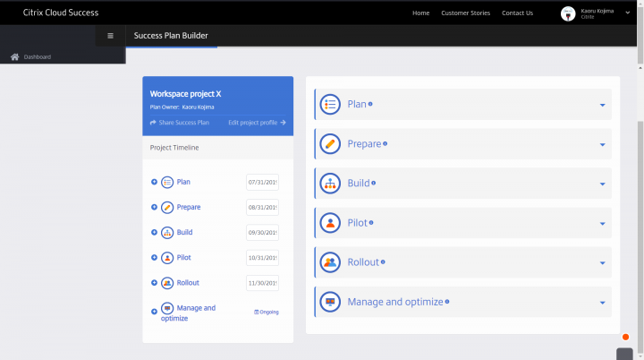Click Citrix Cloud Success logo text

tap(61, 13)
